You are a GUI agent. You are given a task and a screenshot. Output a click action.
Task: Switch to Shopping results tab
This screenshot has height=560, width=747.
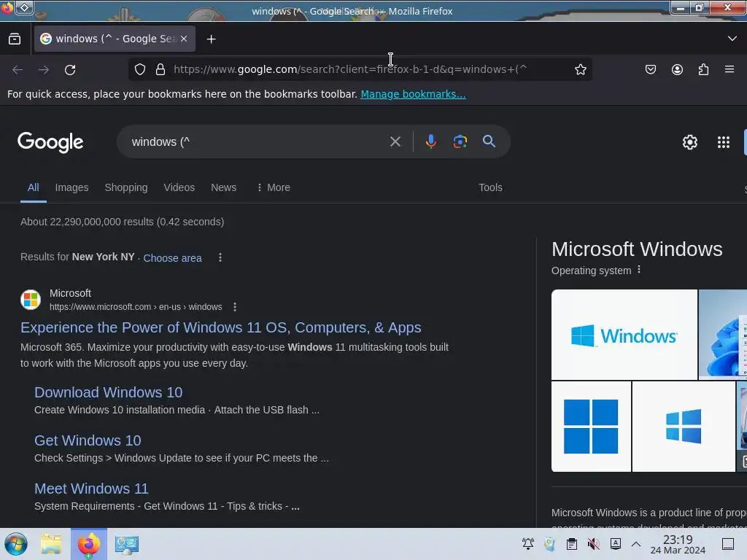[125, 187]
